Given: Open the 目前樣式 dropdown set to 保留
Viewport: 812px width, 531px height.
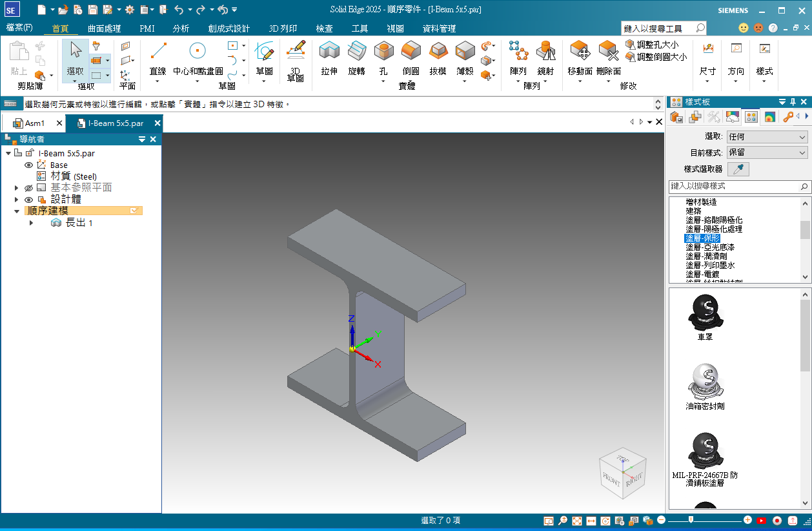Looking at the screenshot, I should [767, 153].
